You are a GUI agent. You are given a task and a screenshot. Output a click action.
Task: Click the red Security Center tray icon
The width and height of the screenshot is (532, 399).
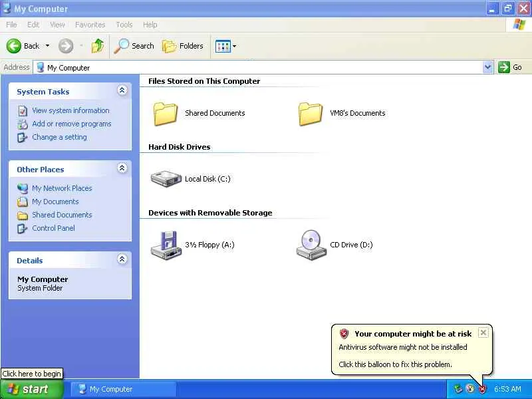coord(482,389)
